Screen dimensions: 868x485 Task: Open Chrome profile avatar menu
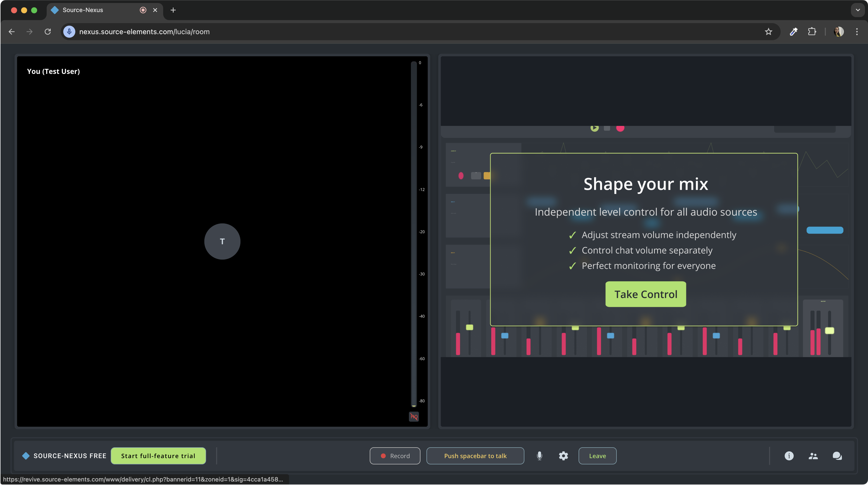point(838,32)
